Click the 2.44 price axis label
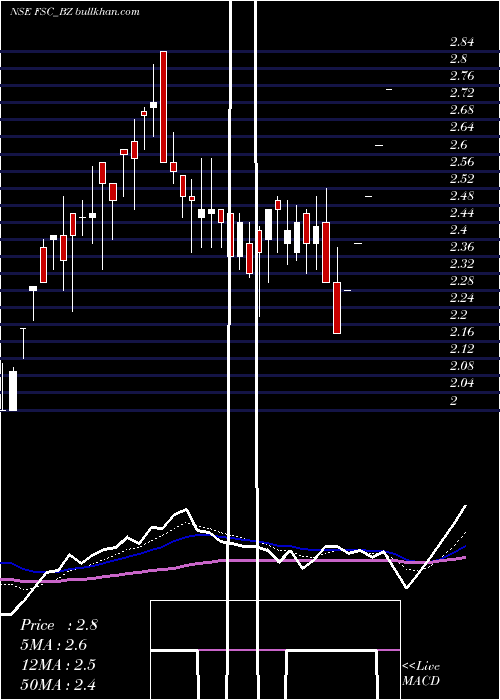 (x=462, y=213)
